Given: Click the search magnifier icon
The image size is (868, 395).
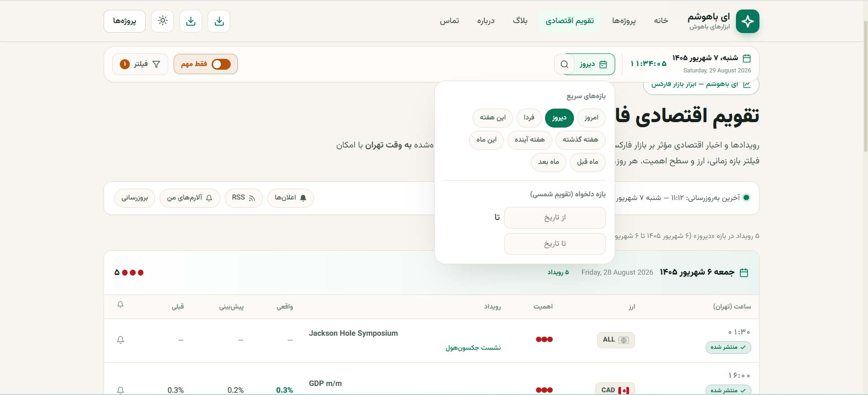Looking at the screenshot, I should point(564,64).
